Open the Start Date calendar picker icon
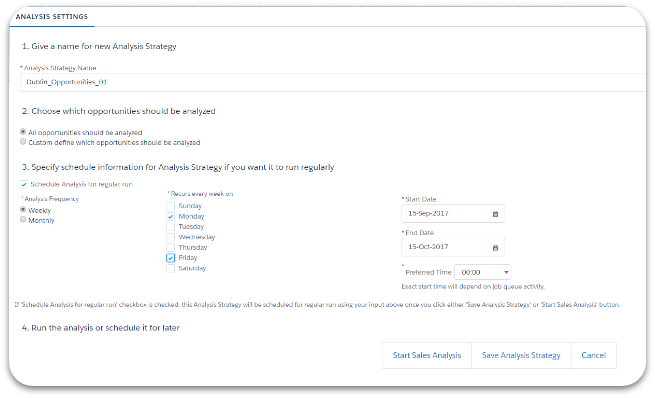 [x=495, y=214]
